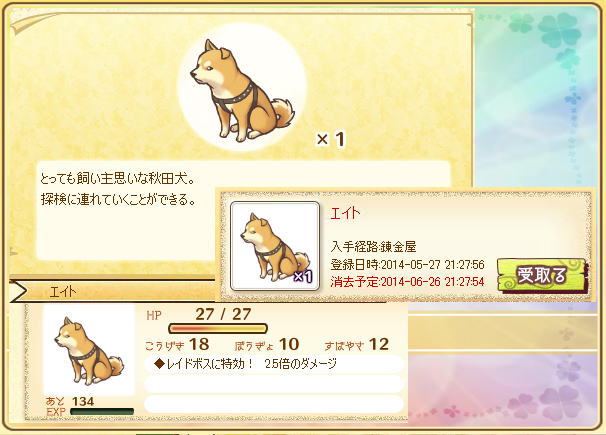
Task: Click the 受取る receive button
Action: point(543,276)
